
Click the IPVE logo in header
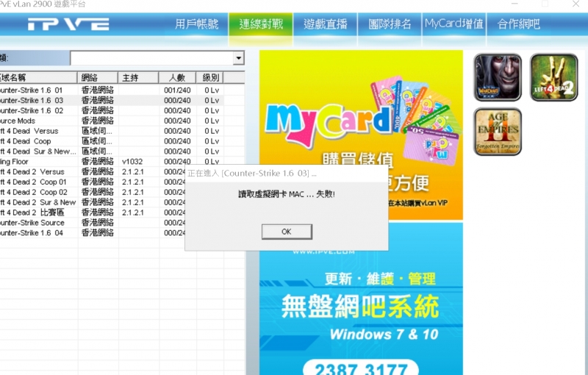(68, 24)
